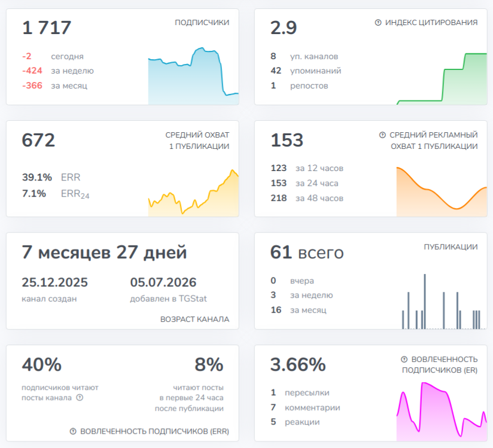Image resolution: width=493 pixels, height=448 pixels.
Task: Click the 25.12.2025 channel creation date
Action: (x=54, y=282)
